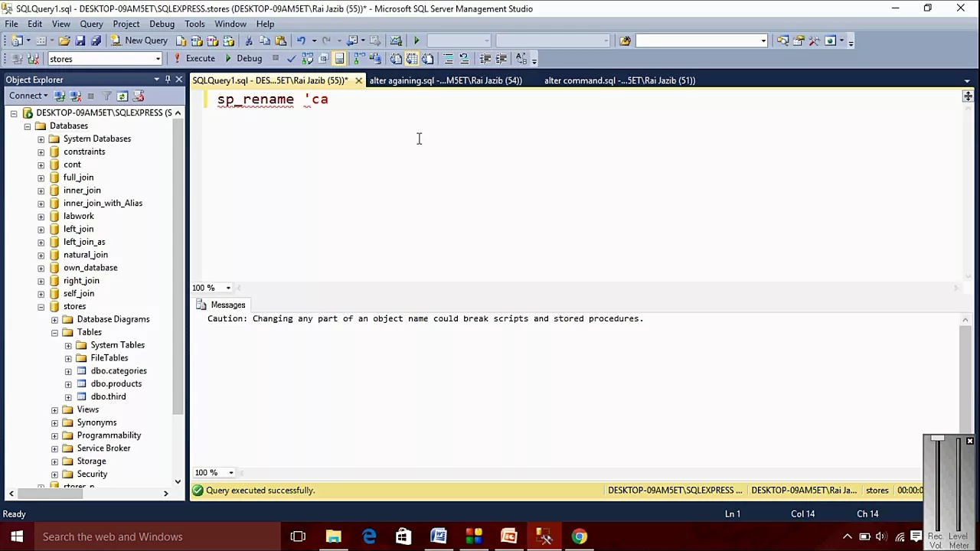
Task: Click the Object Explorer vertical scrollbar
Action: pyautogui.click(x=178, y=268)
